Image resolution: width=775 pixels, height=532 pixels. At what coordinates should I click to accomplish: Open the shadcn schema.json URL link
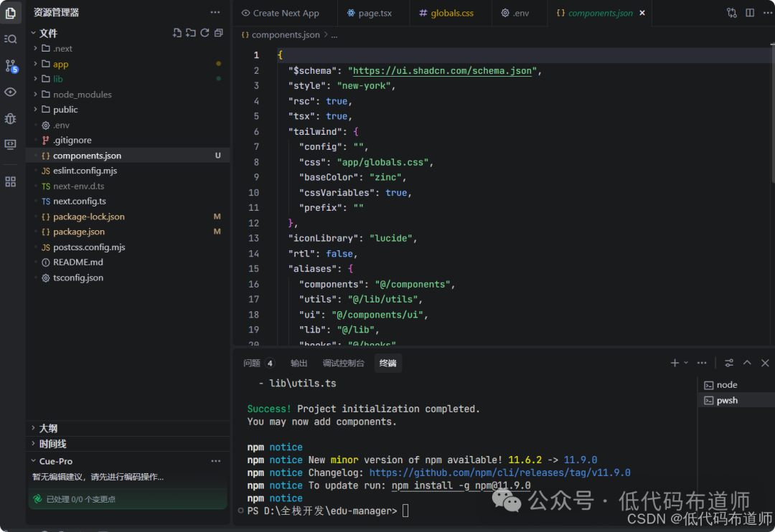tap(443, 70)
